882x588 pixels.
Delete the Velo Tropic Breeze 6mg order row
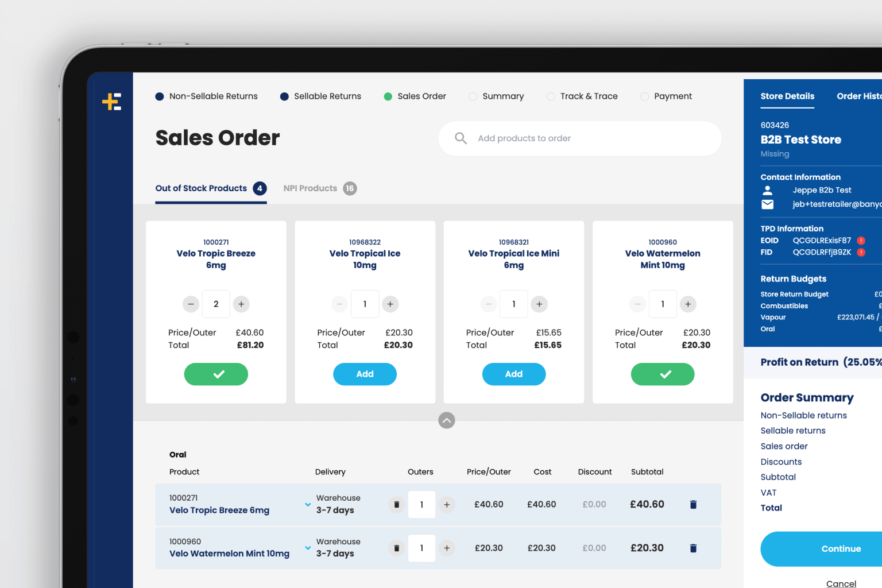[x=693, y=504]
